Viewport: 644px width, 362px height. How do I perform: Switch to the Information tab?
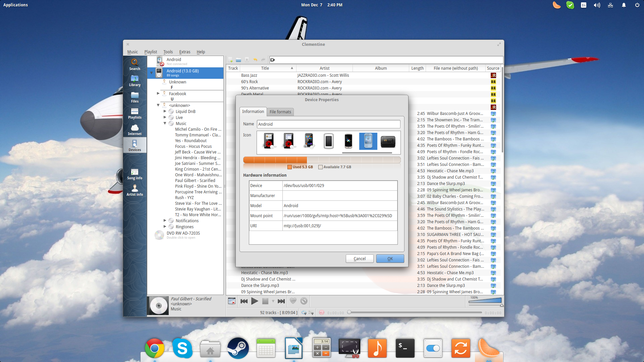click(253, 111)
